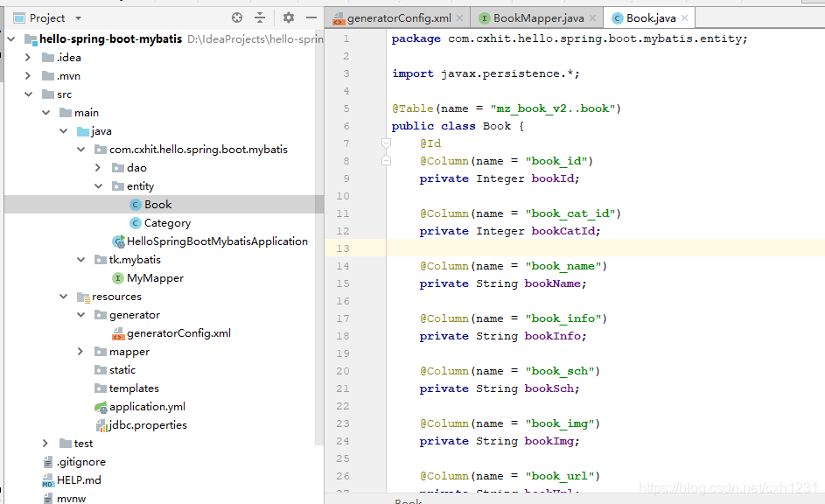
Task: Click the MyMapper interface icon
Action: pyautogui.click(x=118, y=278)
